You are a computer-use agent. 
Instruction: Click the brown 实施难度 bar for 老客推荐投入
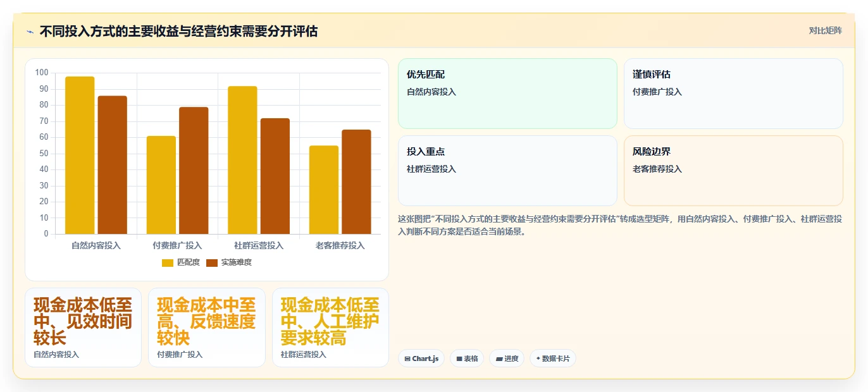[x=356, y=182]
